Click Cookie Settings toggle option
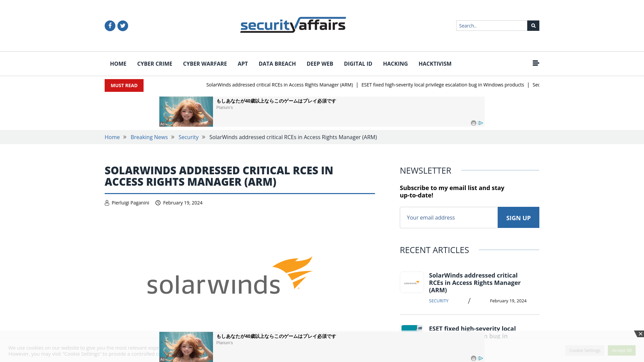 click(x=585, y=350)
